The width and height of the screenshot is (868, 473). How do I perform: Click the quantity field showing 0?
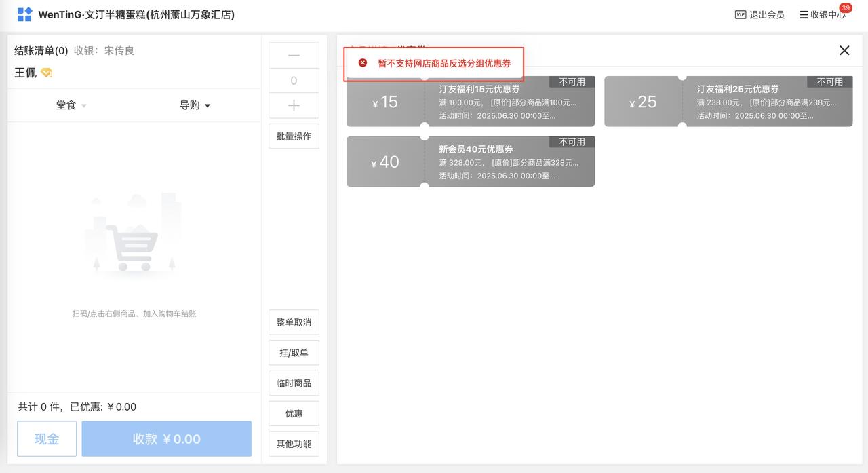tap(294, 81)
